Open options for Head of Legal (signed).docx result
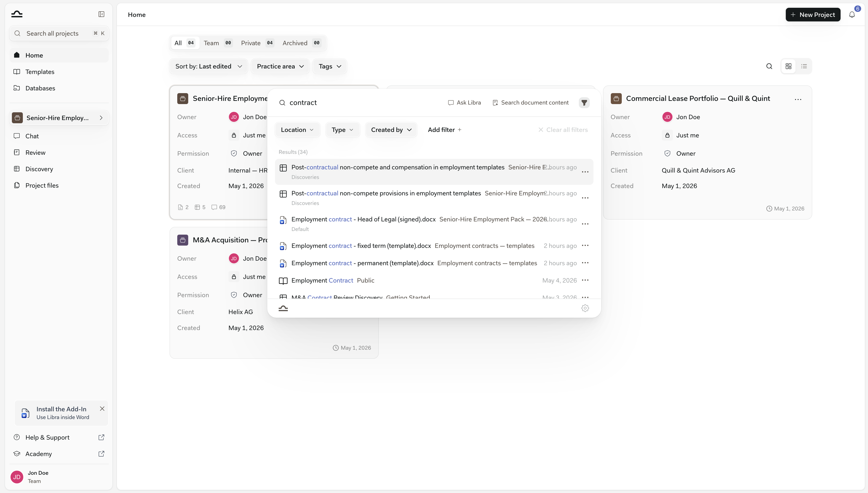 click(x=585, y=224)
